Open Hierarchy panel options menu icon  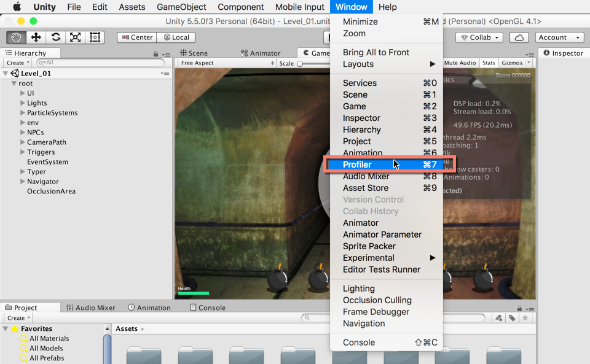click(x=167, y=55)
